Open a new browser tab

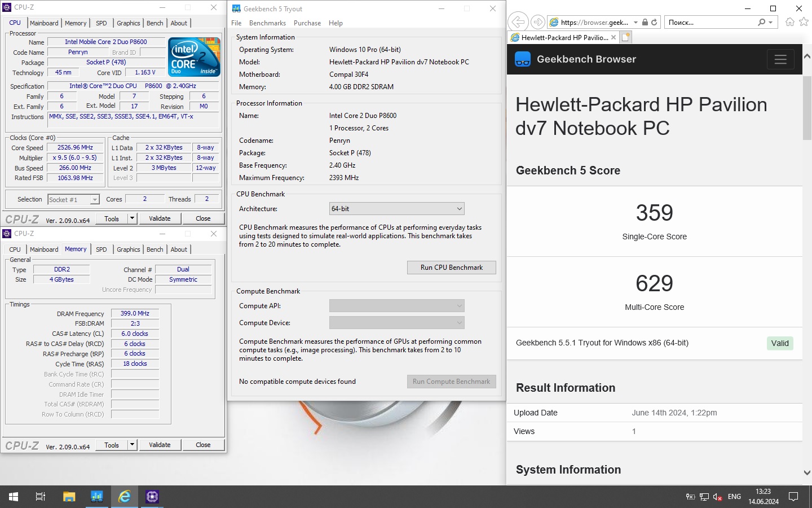(626, 37)
